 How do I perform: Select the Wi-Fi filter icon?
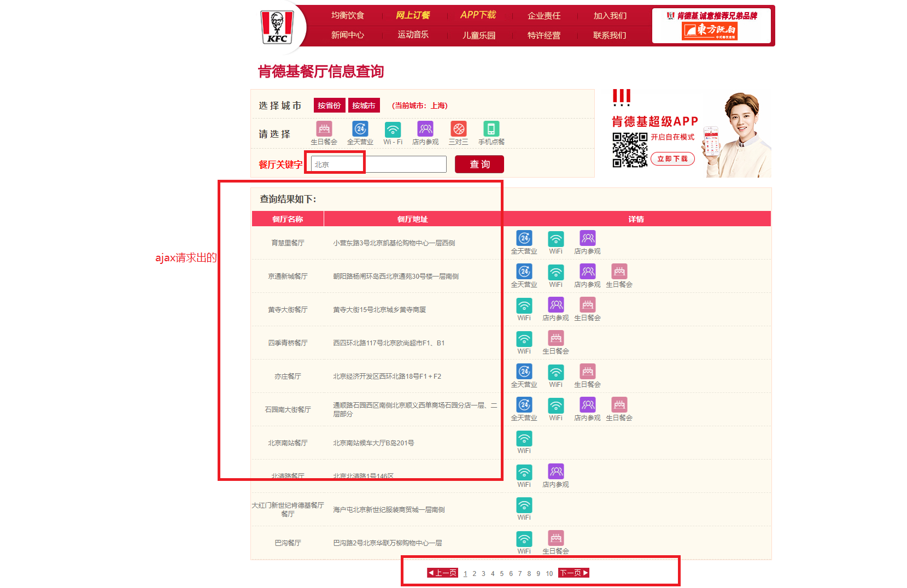tap(393, 129)
